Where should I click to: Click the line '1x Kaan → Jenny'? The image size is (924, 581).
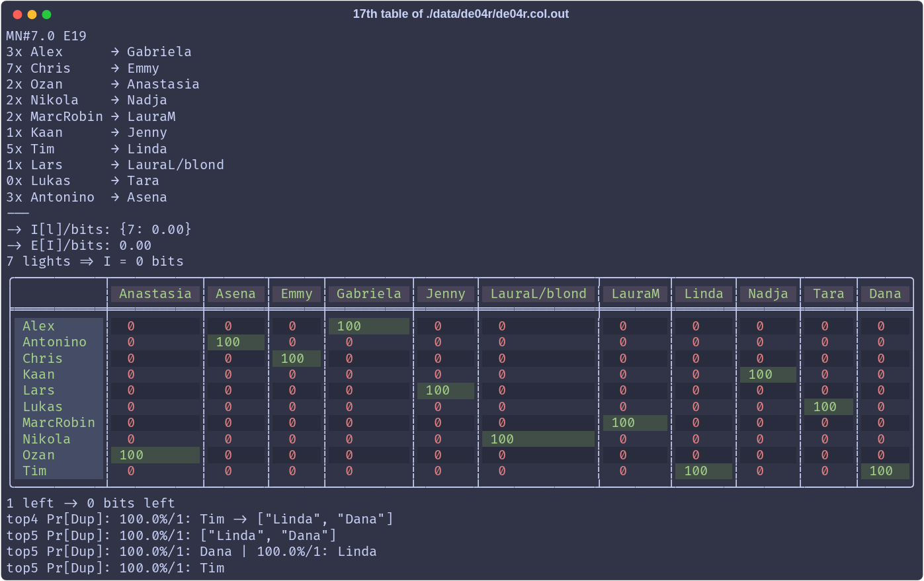(x=87, y=132)
